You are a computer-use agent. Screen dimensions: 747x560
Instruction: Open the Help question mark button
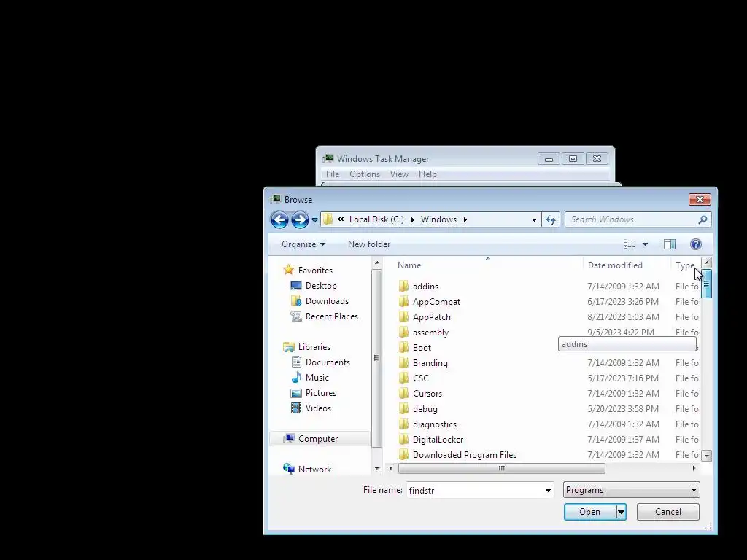(695, 244)
